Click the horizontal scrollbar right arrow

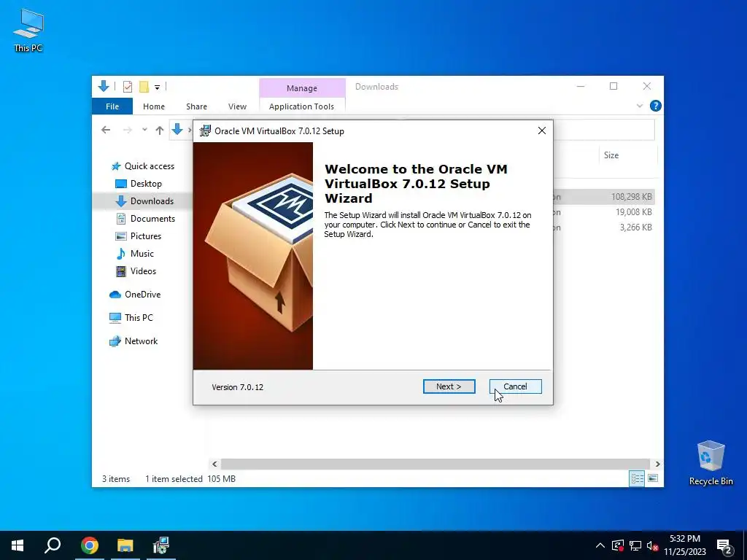pyautogui.click(x=657, y=464)
